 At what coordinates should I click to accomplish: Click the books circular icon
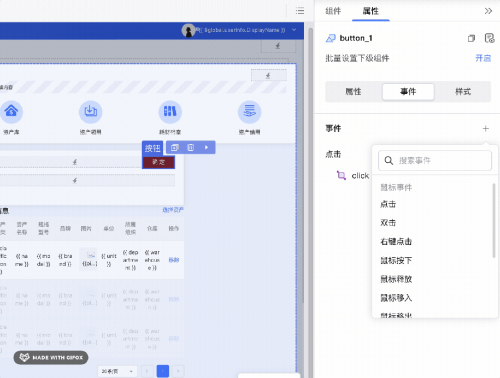170,112
